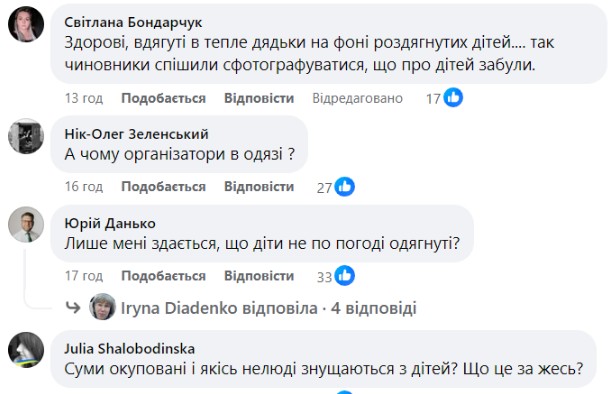Image resolution: width=611 pixels, height=394 pixels.
Task: Open Нік-Олег Зеленський's avatar
Action: (26, 136)
